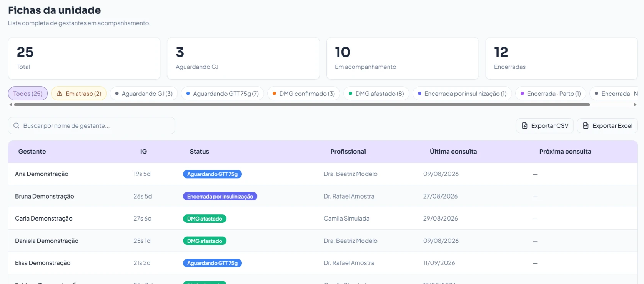Open Carla Demonstração's record
This screenshot has height=284, width=644.
(x=323, y=219)
